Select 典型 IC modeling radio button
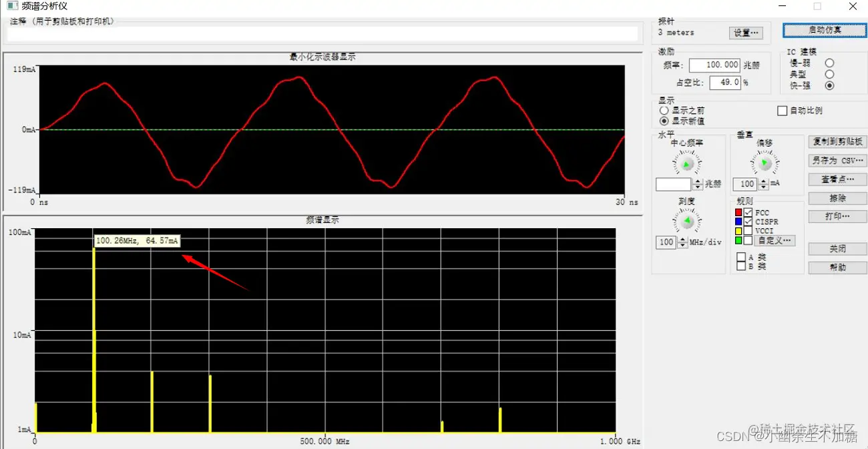Viewport: 868px width, 449px height. click(829, 74)
